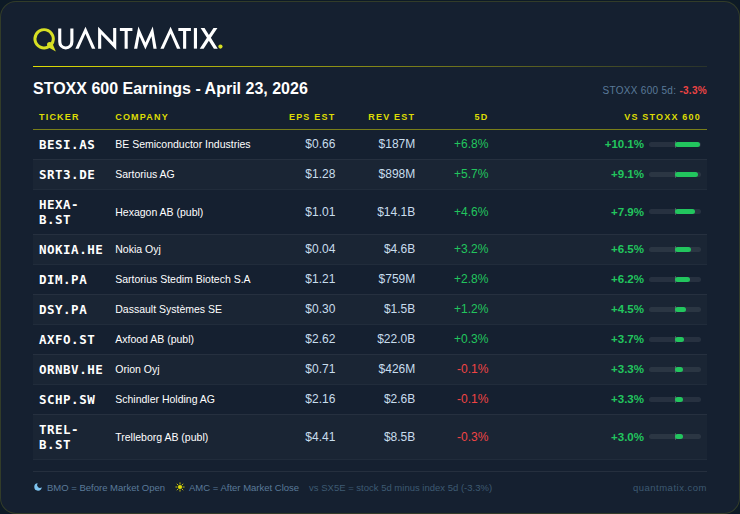The width and height of the screenshot is (740, 514).
Task: Click the Quantmatix logo
Action: point(127,39)
